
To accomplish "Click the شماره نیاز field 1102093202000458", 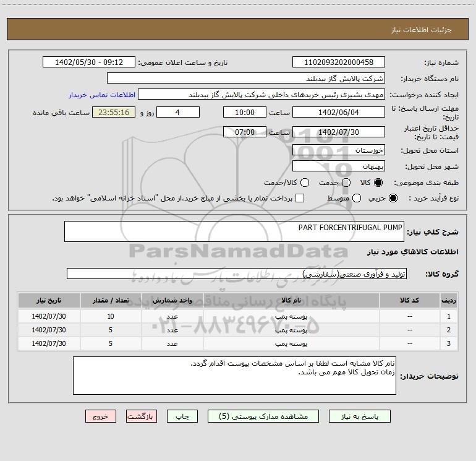I will point(339,62).
